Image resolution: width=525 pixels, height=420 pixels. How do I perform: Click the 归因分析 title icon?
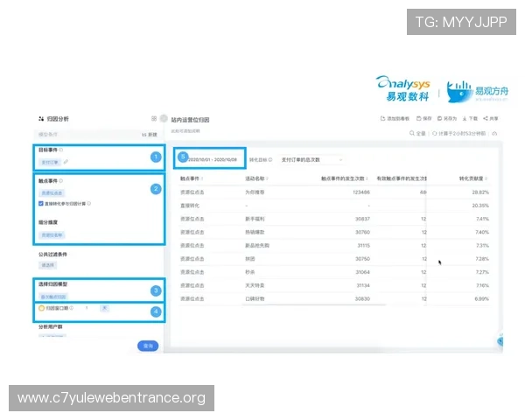[x=41, y=119]
